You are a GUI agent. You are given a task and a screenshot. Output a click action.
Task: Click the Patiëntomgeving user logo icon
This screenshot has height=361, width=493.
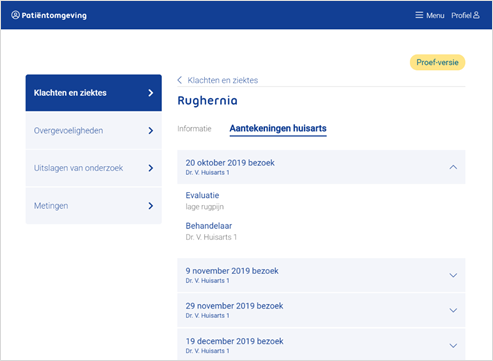coord(15,15)
